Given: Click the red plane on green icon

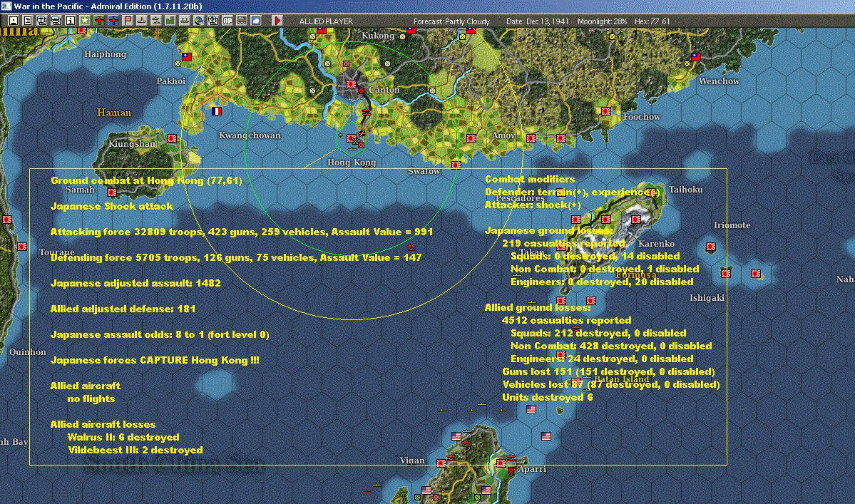Looking at the screenshot, I should [99, 21].
